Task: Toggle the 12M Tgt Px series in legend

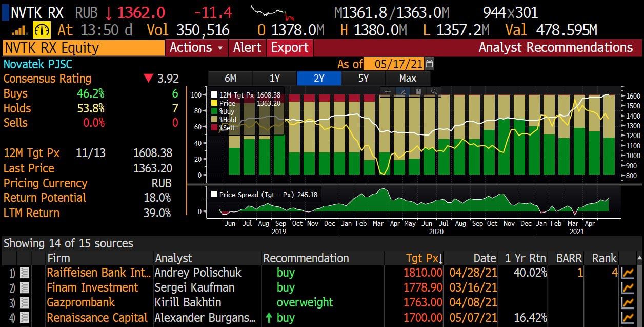Action: pyautogui.click(x=215, y=95)
